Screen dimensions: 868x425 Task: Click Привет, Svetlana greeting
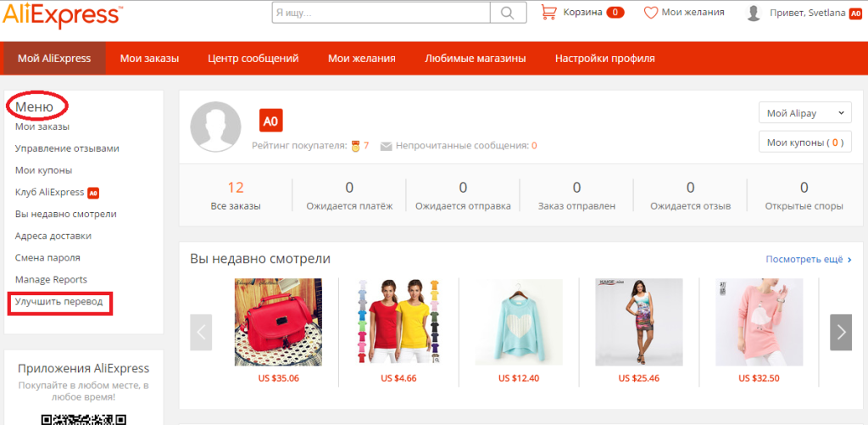pyautogui.click(x=807, y=13)
